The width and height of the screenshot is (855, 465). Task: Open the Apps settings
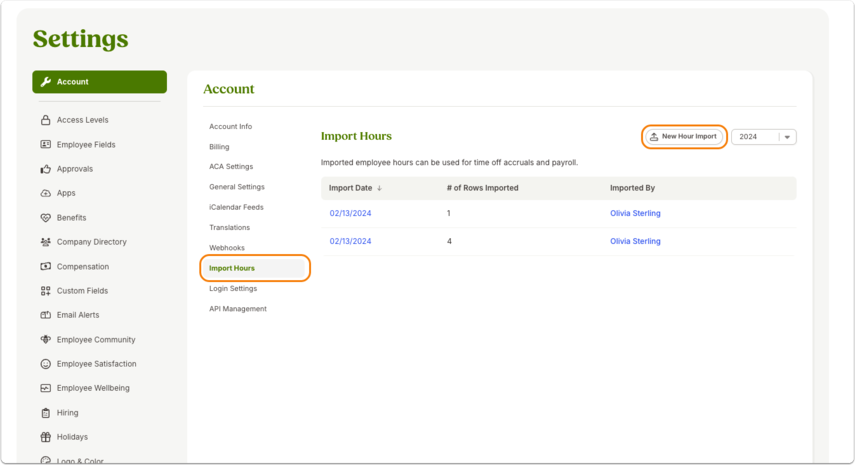coord(66,193)
